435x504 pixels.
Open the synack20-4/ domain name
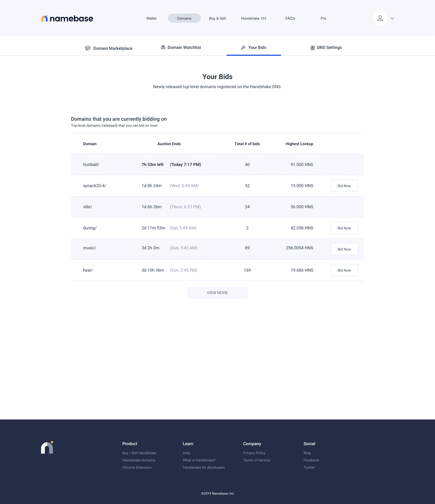click(x=94, y=186)
